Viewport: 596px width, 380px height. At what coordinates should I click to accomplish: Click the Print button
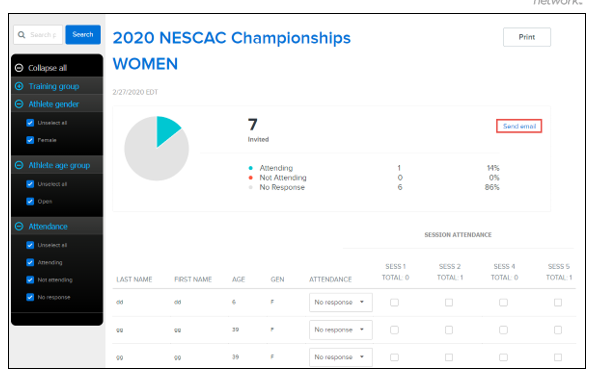[x=527, y=37]
